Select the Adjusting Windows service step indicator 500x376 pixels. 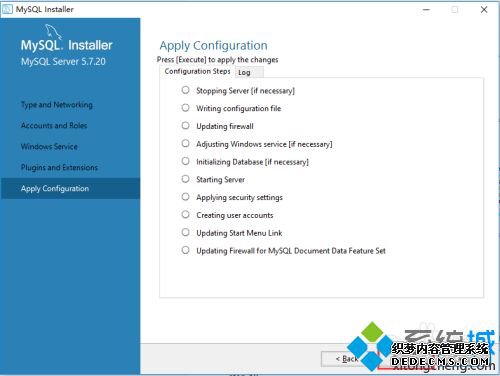tap(185, 143)
